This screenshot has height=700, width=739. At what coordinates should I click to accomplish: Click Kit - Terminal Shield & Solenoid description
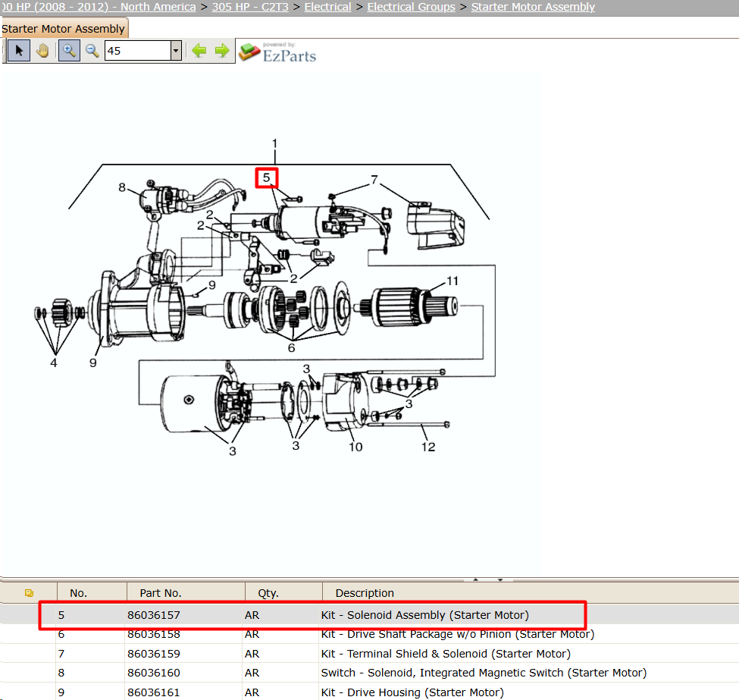(446, 654)
